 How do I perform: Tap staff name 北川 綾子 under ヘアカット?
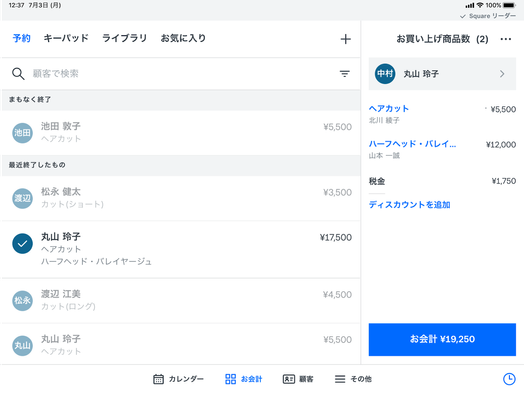pyautogui.click(x=384, y=120)
